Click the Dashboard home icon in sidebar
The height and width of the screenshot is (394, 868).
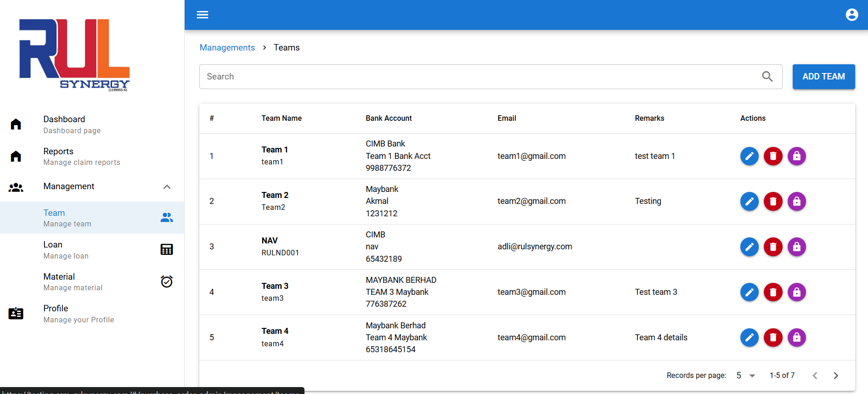coord(16,124)
